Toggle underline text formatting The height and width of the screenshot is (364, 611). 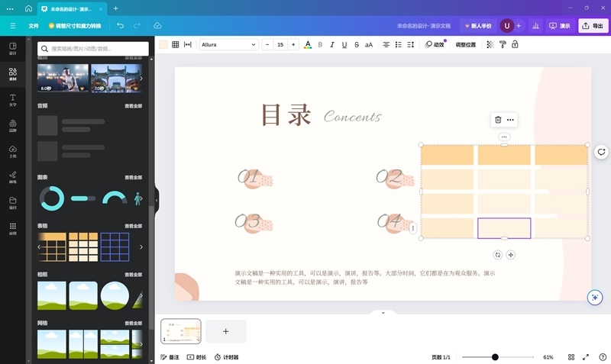(344, 45)
